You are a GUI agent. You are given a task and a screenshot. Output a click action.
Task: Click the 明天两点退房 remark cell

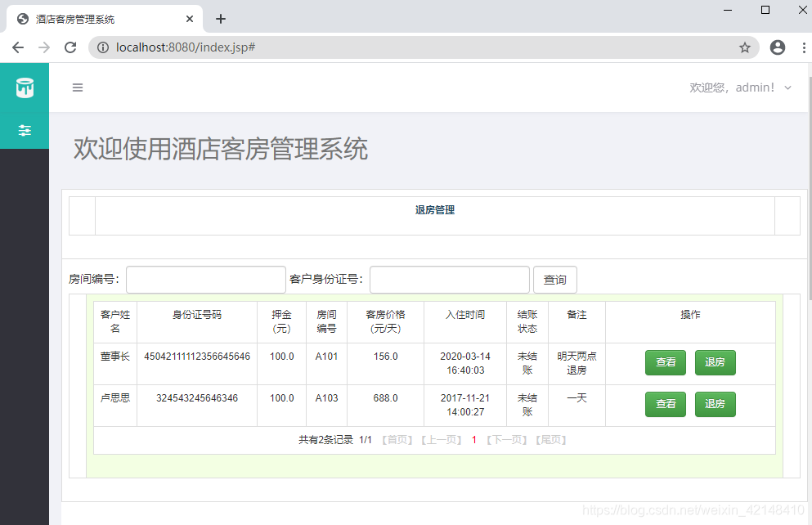coord(576,363)
